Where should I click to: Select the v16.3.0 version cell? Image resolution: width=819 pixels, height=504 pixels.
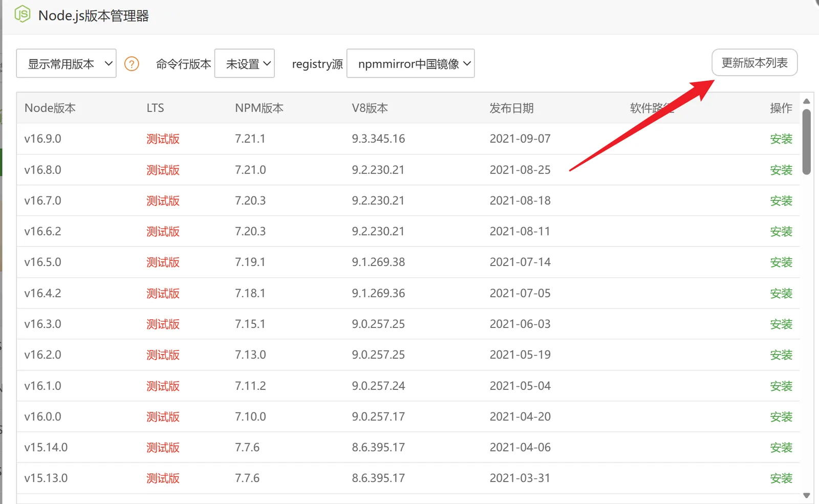point(42,324)
